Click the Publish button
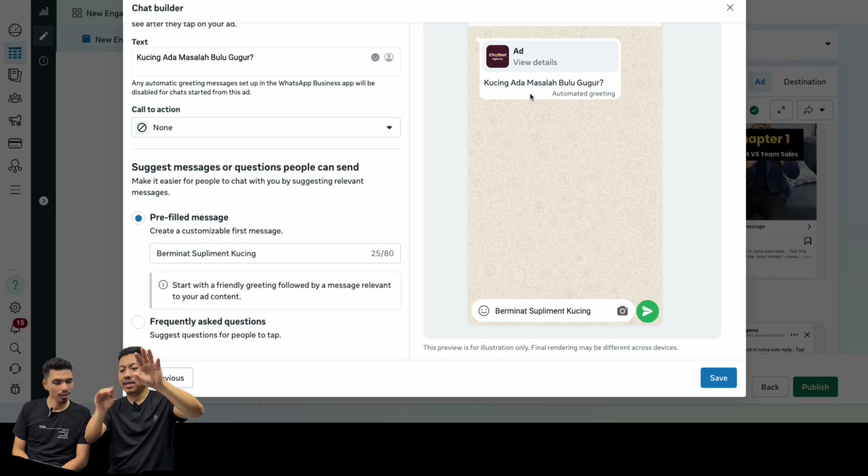The image size is (868, 476). tap(815, 387)
